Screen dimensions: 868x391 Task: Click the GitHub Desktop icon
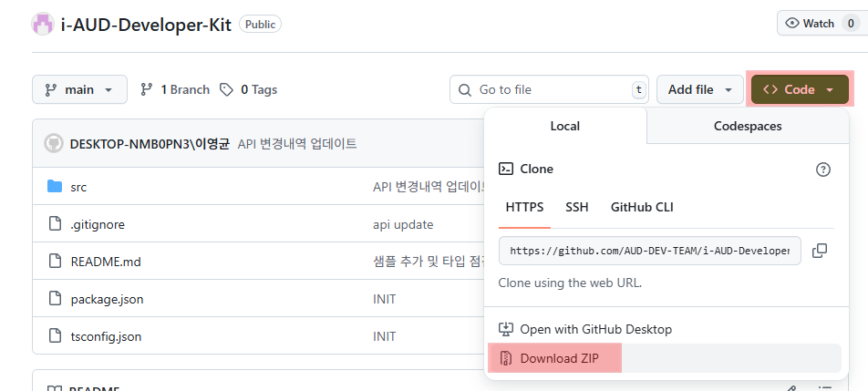[x=506, y=330]
